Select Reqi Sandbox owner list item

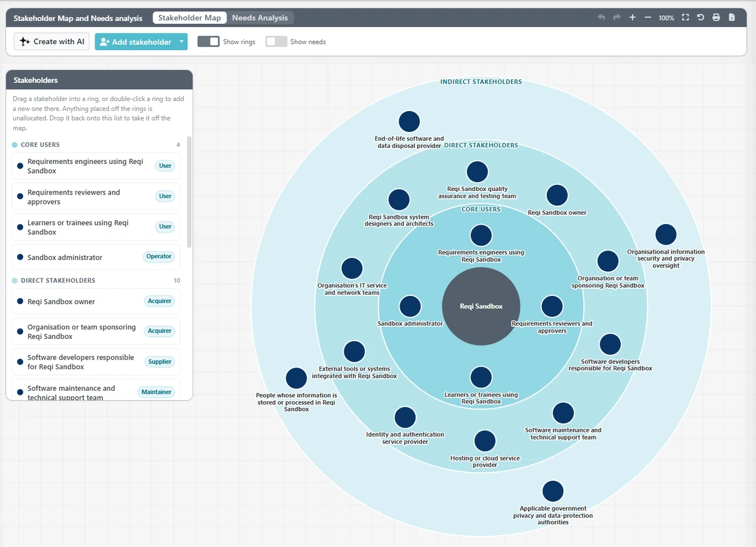[x=96, y=301]
